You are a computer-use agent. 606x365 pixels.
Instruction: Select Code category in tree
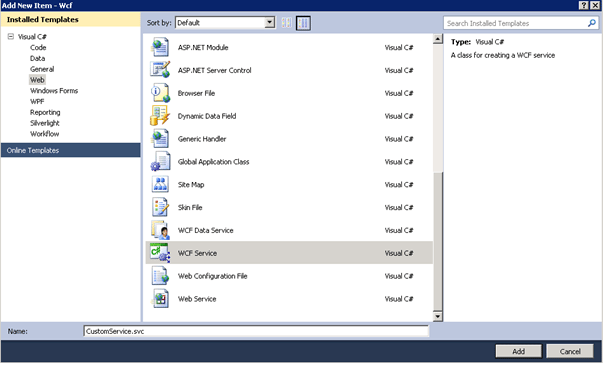[38, 48]
